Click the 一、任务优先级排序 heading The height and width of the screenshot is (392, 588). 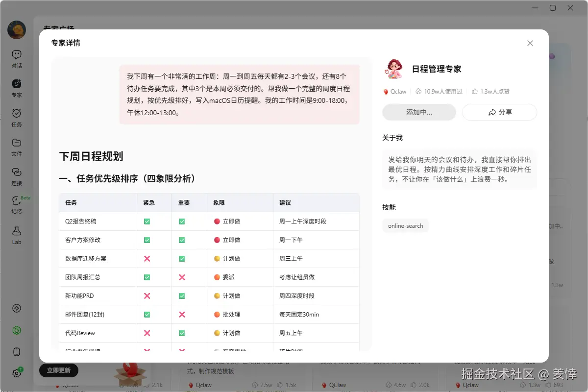(128, 179)
